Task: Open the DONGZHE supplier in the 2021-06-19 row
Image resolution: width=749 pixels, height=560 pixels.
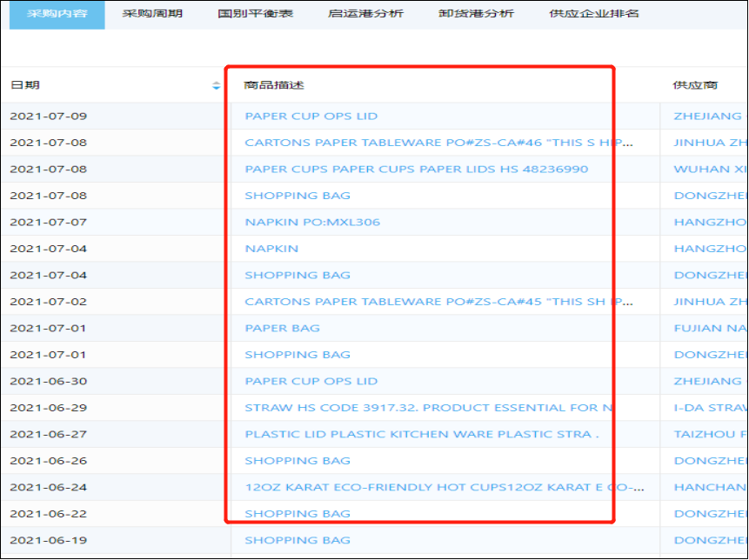Action: pyautogui.click(x=711, y=540)
